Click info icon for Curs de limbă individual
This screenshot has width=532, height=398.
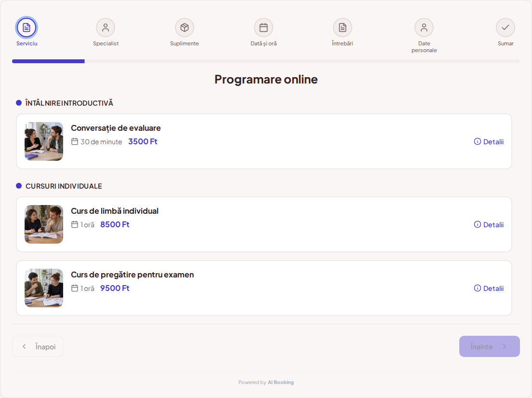coord(478,224)
